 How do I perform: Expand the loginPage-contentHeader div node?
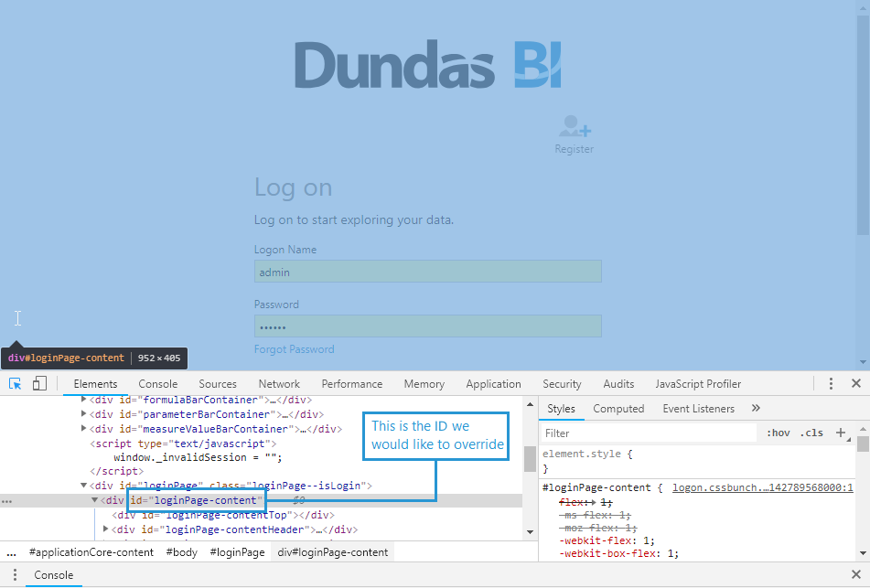point(107,529)
